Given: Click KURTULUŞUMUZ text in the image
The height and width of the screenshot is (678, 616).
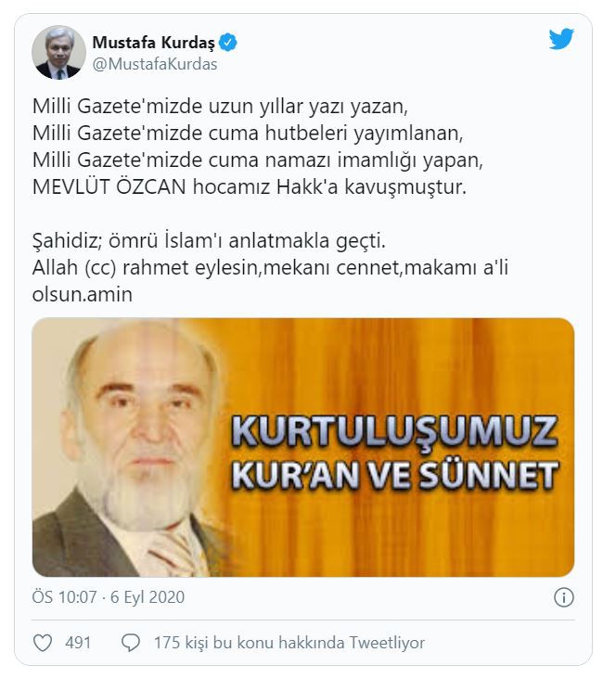Looking at the screenshot, I should [x=394, y=431].
